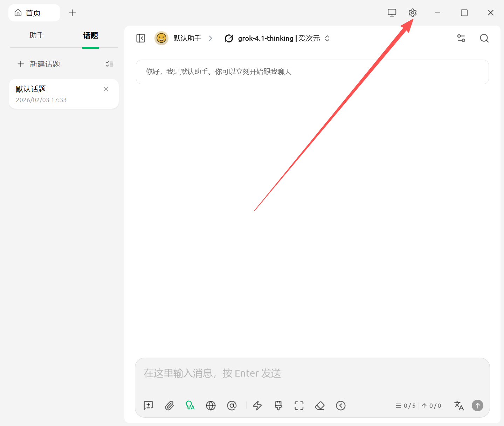This screenshot has width=504, height=426.
Task: Click the attachment paperclip icon
Action: coord(170,406)
